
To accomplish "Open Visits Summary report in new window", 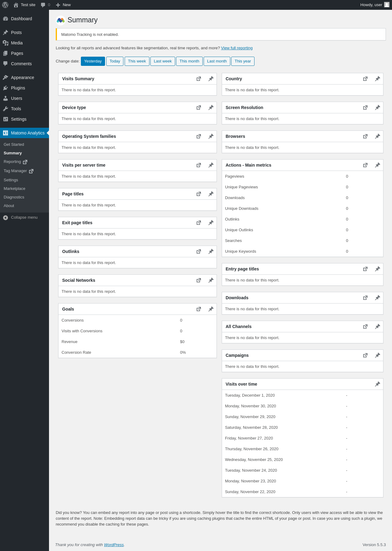I will [x=199, y=79].
